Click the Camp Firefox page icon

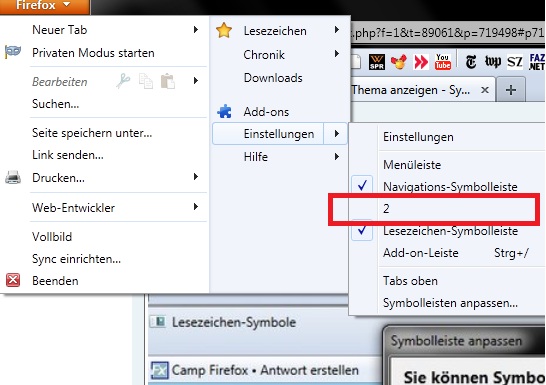pyautogui.click(x=159, y=370)
